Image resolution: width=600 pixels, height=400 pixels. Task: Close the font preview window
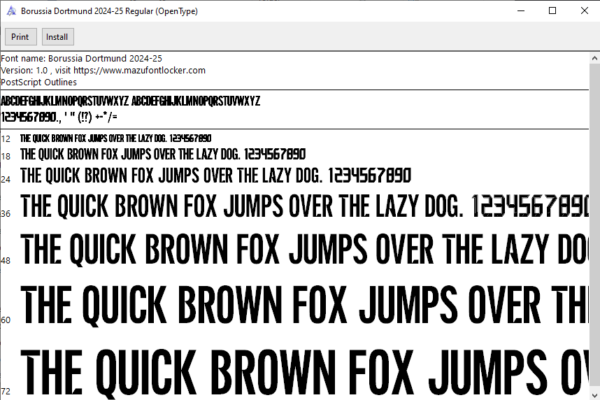pyautogui.click(x=584, y=11)
